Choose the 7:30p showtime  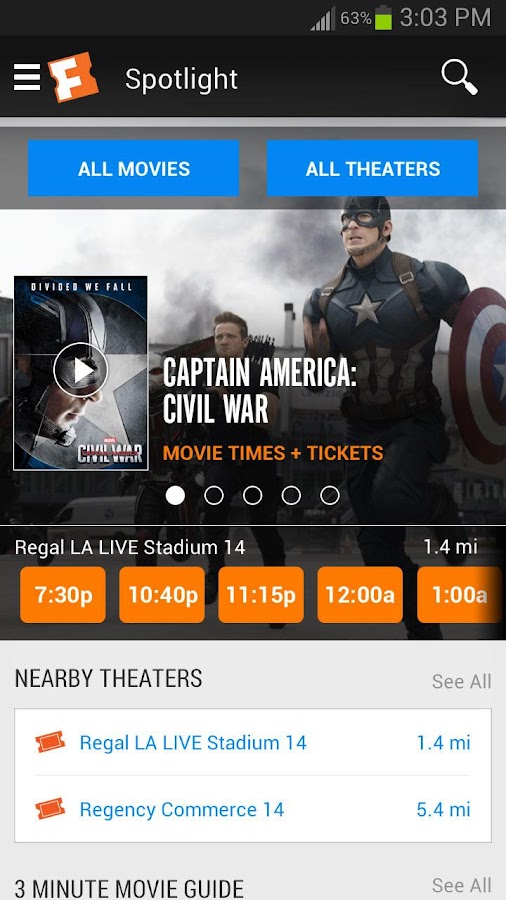pos(63,595)
